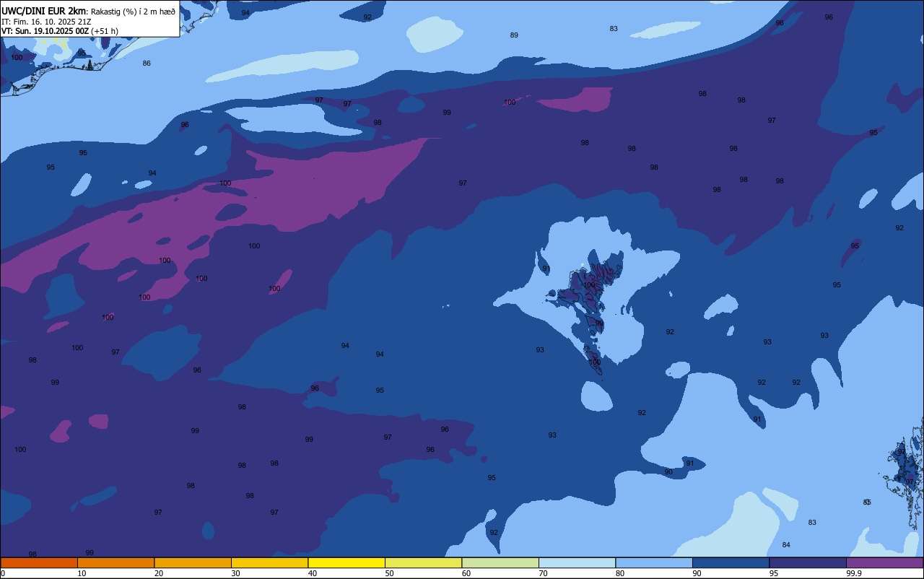Click the medium blue 90–95 legend swatch
This screenshot has width=924, height=579.
(731, 562)
